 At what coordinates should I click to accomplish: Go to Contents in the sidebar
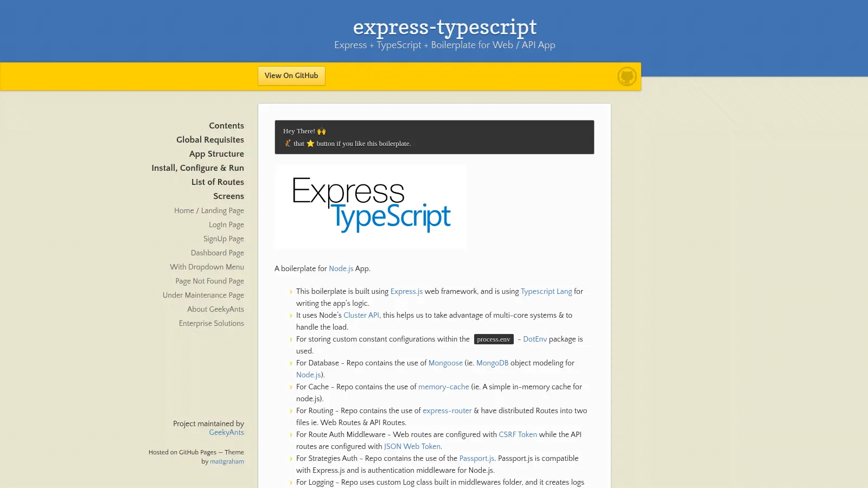click(x=226, y=126)
